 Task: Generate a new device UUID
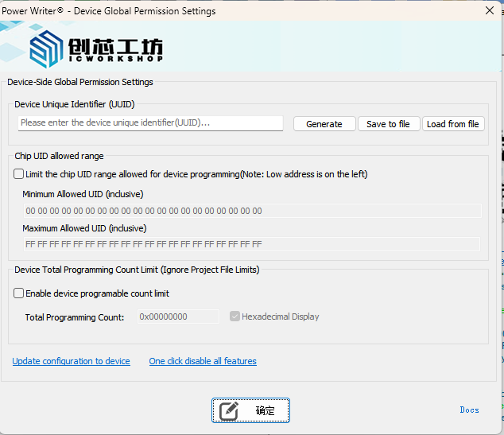[324, 124]
